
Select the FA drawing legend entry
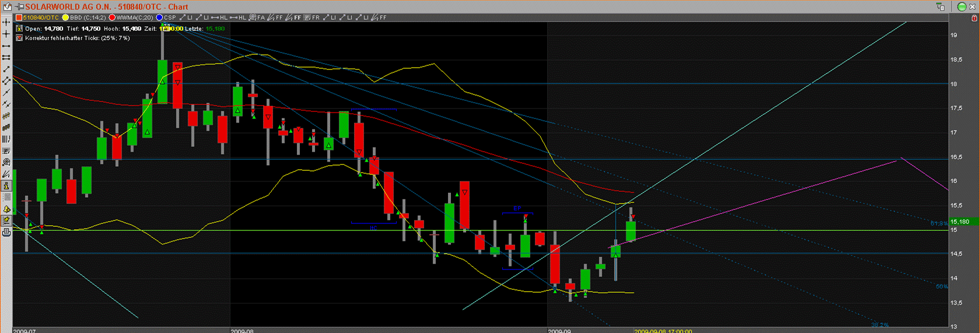[x=257, y=17]
